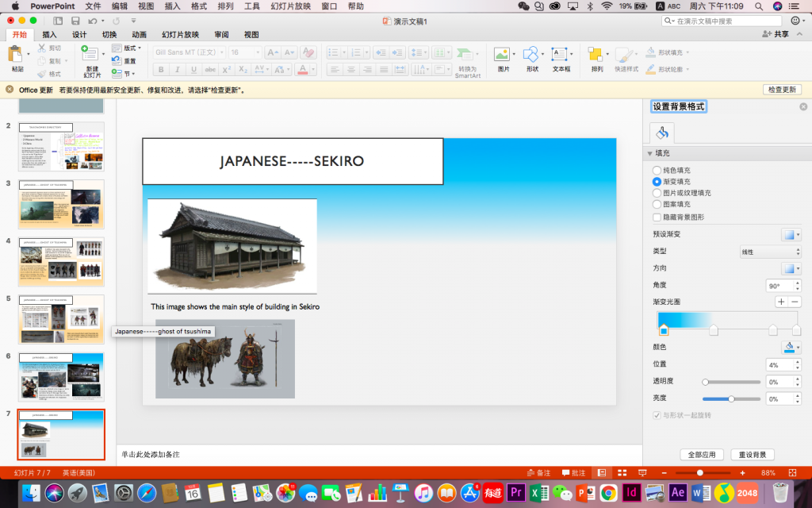
Task: Open the 节 section dropdown
Action: click(123, 74)
